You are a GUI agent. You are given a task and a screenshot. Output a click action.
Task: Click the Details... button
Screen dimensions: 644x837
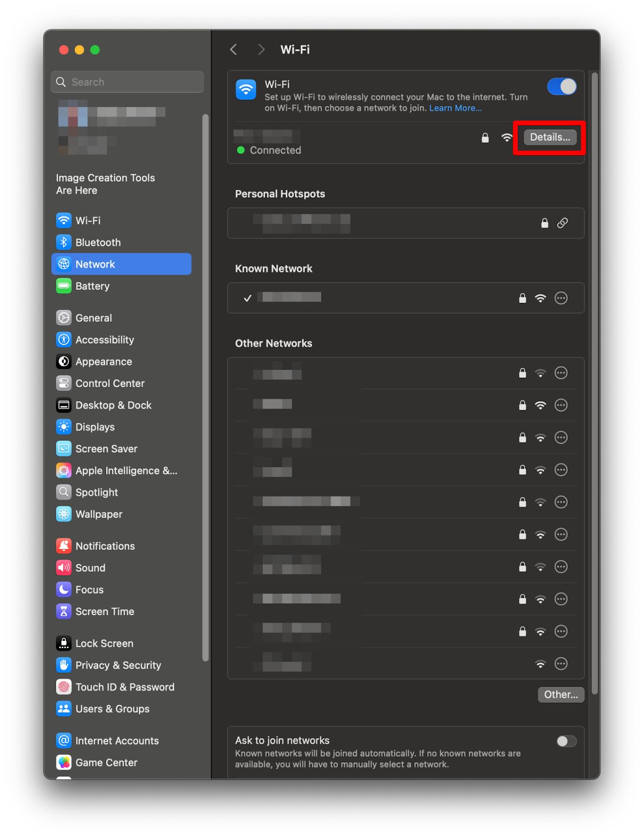point(550,137)
